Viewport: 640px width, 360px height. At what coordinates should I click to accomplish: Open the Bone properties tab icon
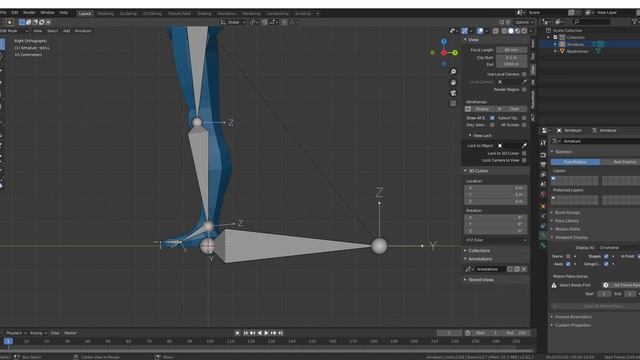click(543, 245)
